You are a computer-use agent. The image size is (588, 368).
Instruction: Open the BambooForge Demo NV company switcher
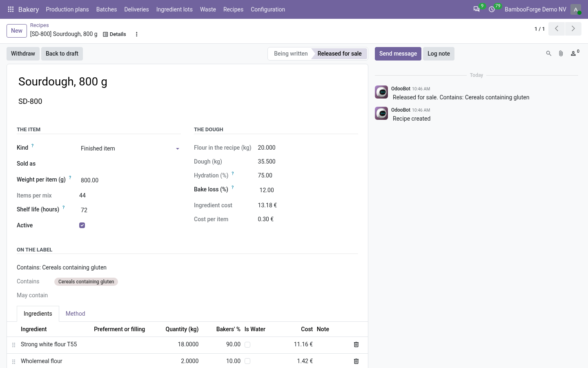click(535, 9)
